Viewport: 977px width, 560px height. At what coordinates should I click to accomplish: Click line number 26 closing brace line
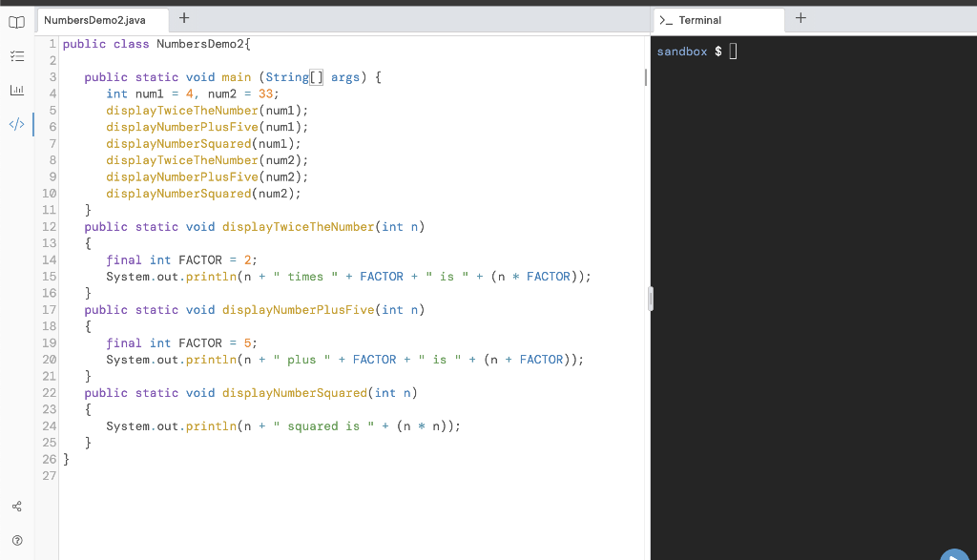click(49, 459)
